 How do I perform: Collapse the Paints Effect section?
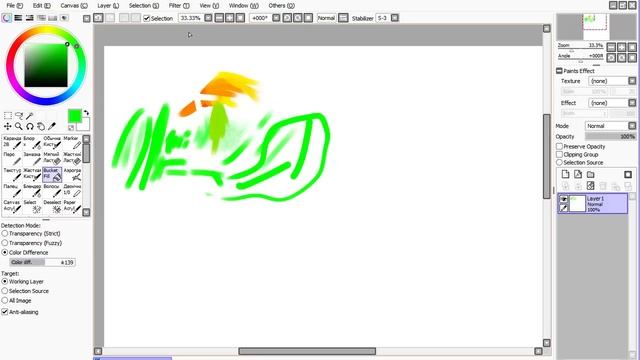[559, 71]
